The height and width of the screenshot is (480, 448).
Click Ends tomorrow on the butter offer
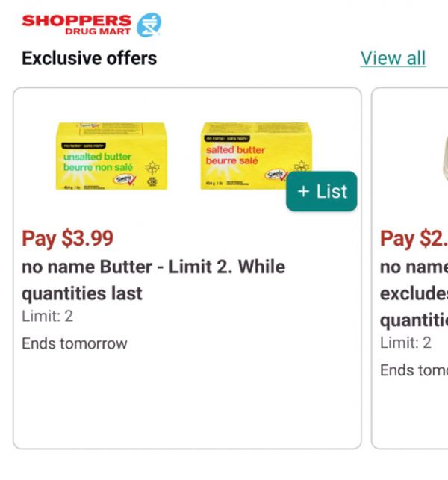point(75,343)
